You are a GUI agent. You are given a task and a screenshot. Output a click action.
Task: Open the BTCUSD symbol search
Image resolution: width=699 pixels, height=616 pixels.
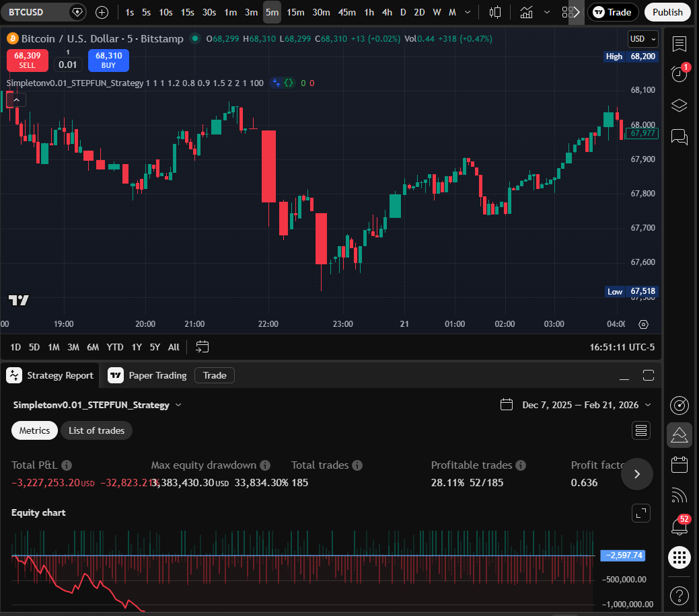click(34, 12)
